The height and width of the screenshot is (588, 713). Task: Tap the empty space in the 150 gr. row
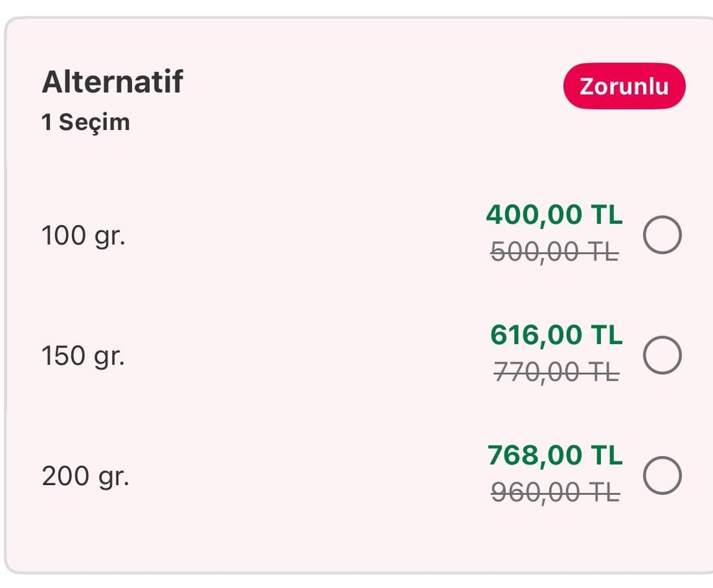click(304, 355)
